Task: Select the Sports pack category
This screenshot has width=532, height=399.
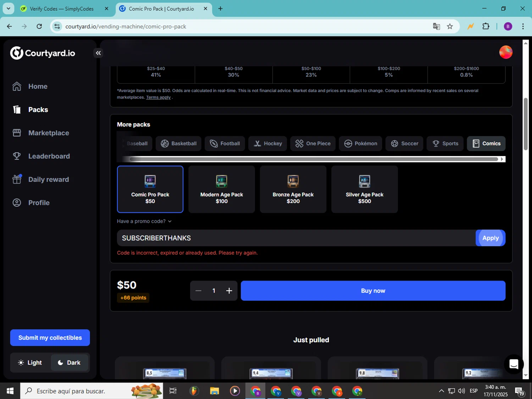Action: [445, 144]
